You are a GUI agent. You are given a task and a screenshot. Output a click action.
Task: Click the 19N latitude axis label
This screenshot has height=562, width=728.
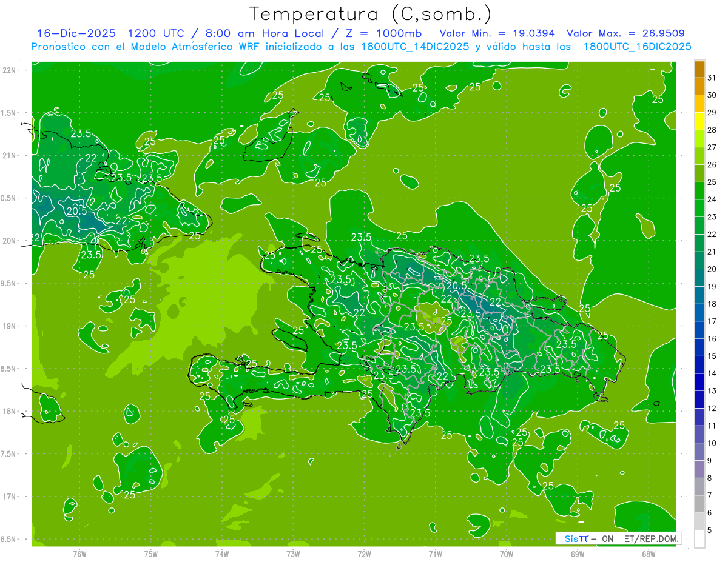tap(10, 326)
